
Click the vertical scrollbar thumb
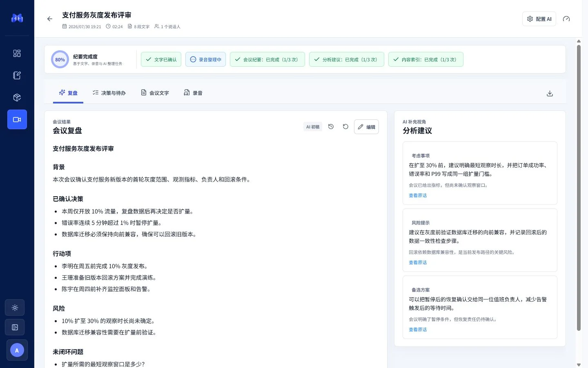(x=579, y=188)
